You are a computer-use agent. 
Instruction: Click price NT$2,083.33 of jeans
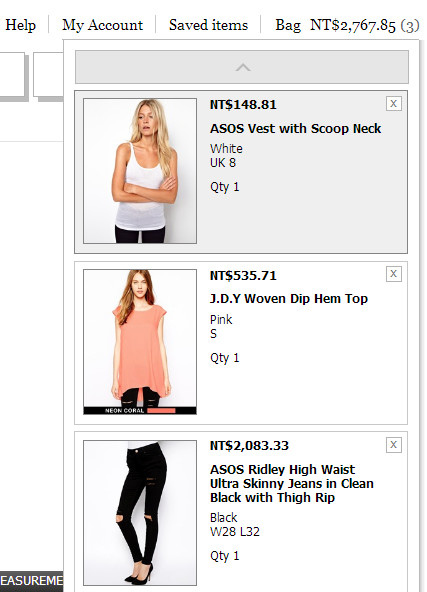pyautogui.click(x=249, y=446)
